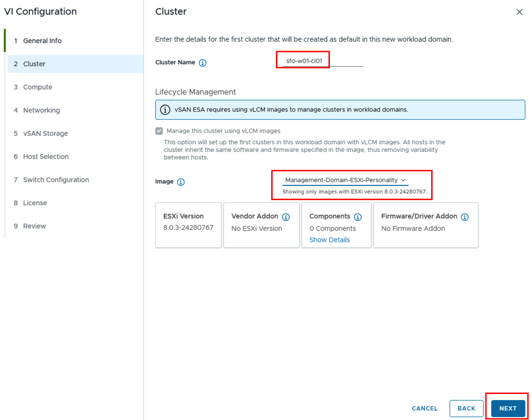Toggle Manage this cluster using vLCM images

[x=159, y=131]
